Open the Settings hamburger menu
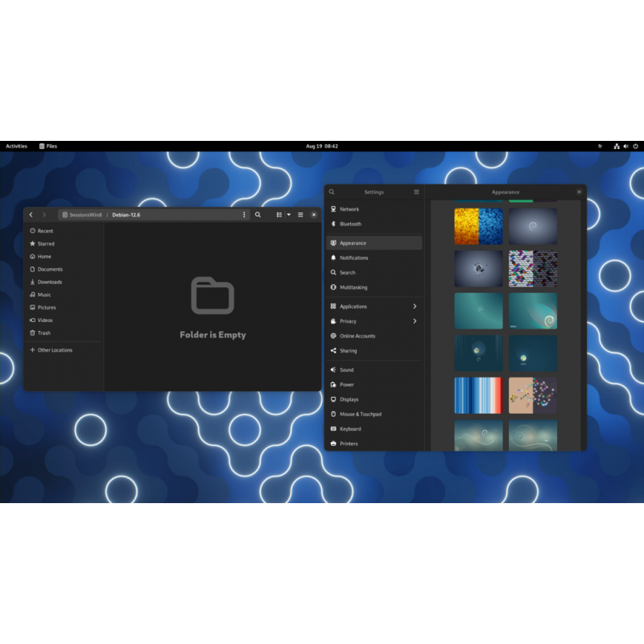Screen dimensions: 644x644 [x=416, y=192]
